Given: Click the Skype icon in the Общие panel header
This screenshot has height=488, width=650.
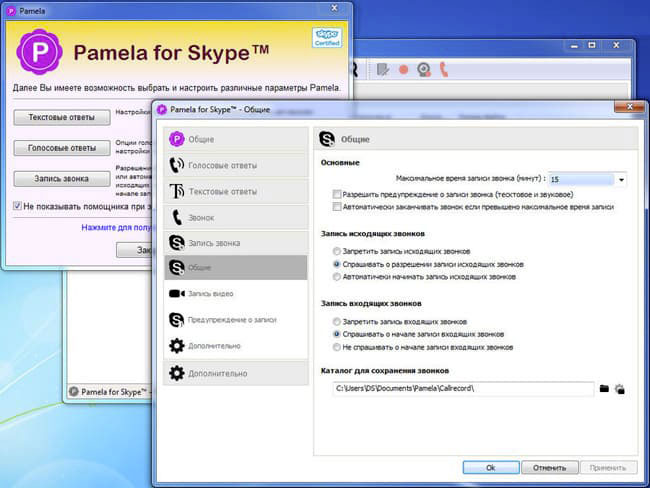Looking at the screenshot, I should [x=327, y=139].
